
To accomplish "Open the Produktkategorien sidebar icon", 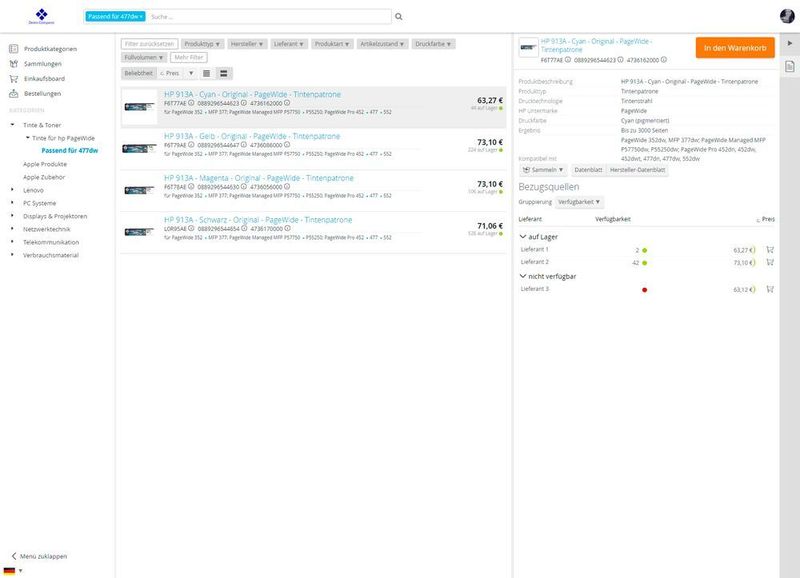I will click(x=14, y=50).
